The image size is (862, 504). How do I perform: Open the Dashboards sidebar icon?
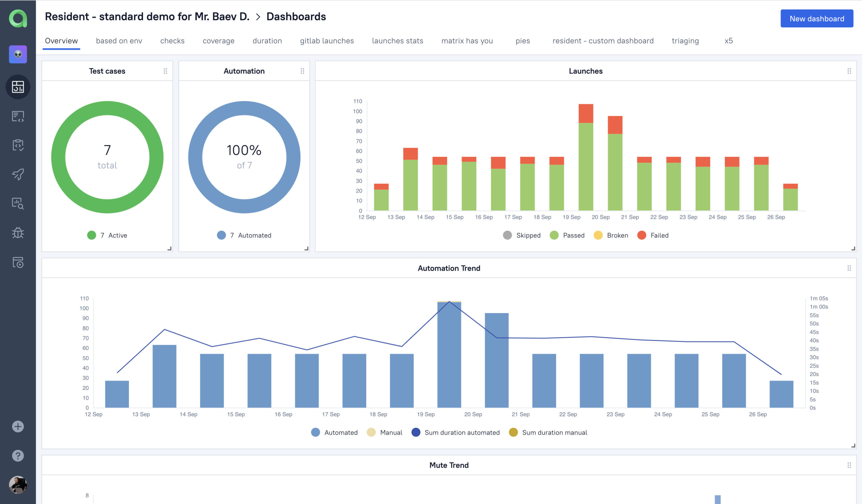click(18, 87)
